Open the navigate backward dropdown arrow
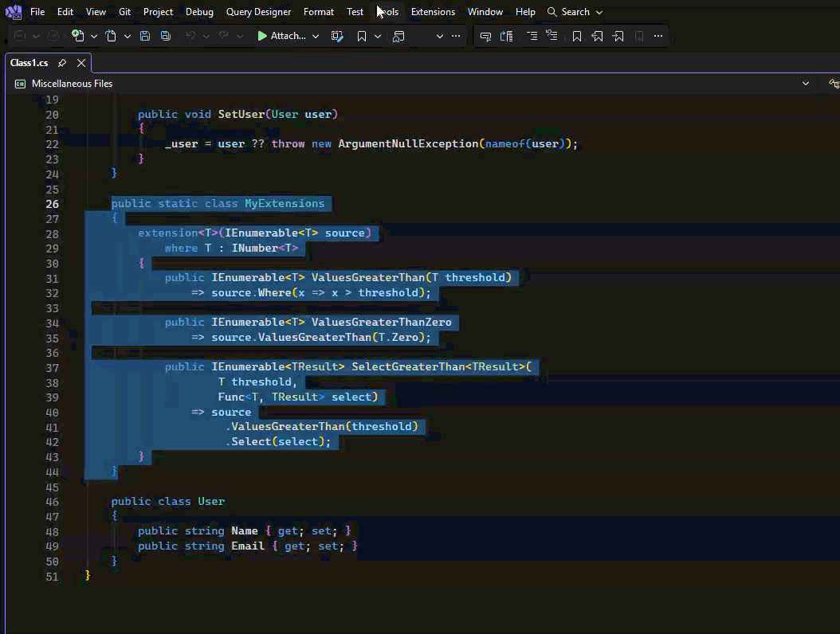The width and height of the screenshot is (840, 634). (x=36, y=37)
